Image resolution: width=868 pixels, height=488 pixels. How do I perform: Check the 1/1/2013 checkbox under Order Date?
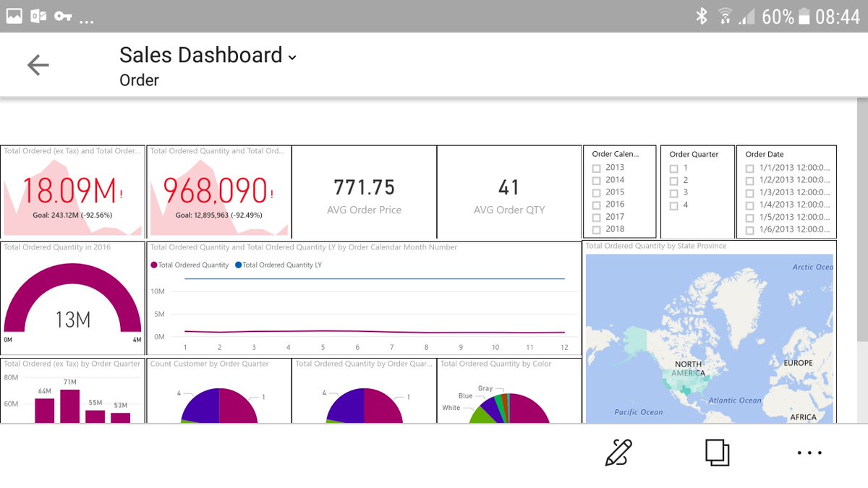pos(750,167)
